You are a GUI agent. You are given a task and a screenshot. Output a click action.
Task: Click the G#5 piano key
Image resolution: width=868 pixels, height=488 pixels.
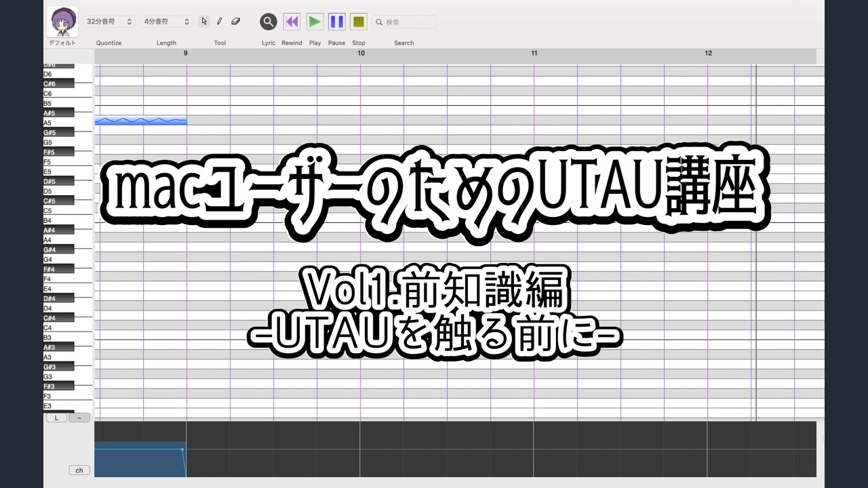[x=59, y=133]
